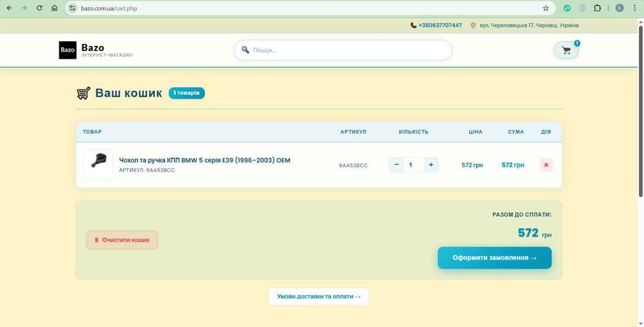This screenshot has width=644, height=327.
Task: Open the browser home page
Action: pos(54,8)
